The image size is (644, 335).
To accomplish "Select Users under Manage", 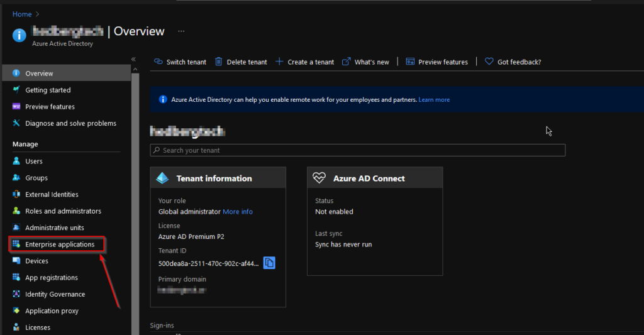I will (x=67, y=162).
